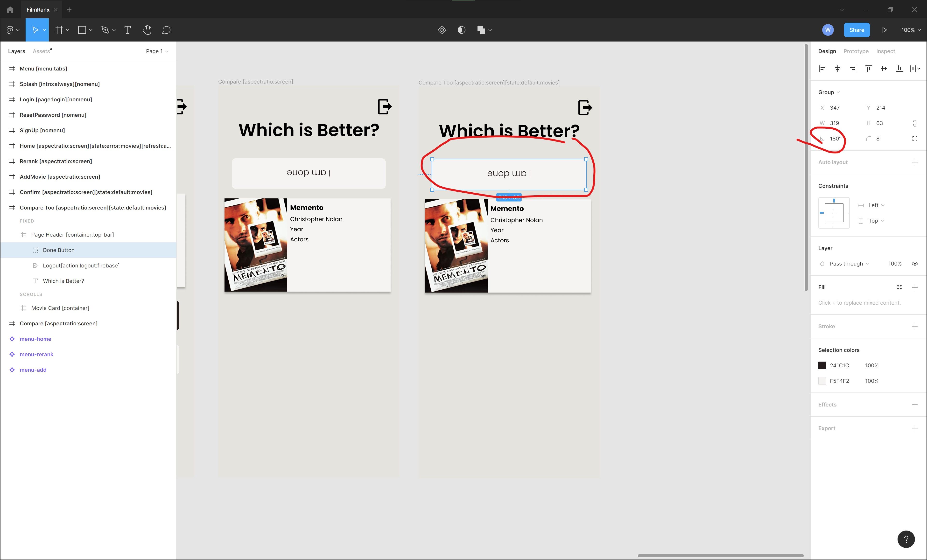Viewport: 927px width, 560px height.
Task: Toggle constrain proportions lock
Action: (x=915, y=123)
